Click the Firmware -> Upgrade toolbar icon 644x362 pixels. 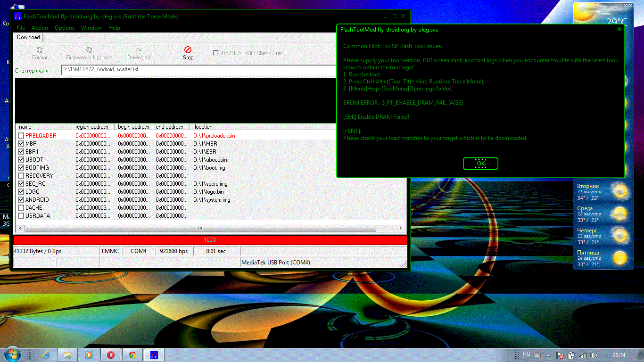click(89, 49)
